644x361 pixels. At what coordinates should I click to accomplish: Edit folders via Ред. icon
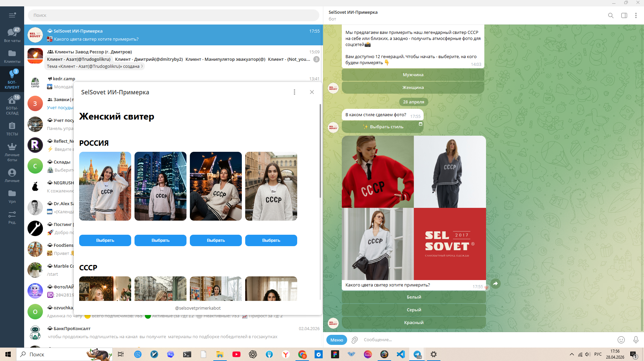[12, 217]
